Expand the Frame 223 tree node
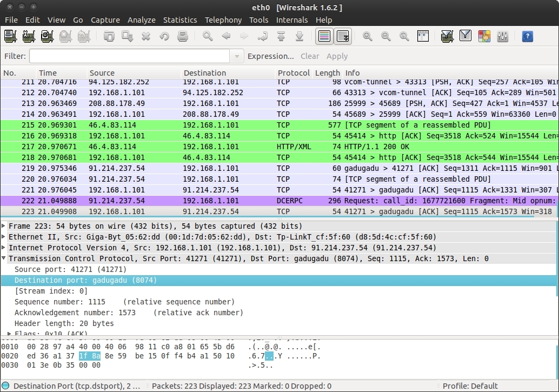The height and width of the screenshot is (392, 559). [4, 226]
